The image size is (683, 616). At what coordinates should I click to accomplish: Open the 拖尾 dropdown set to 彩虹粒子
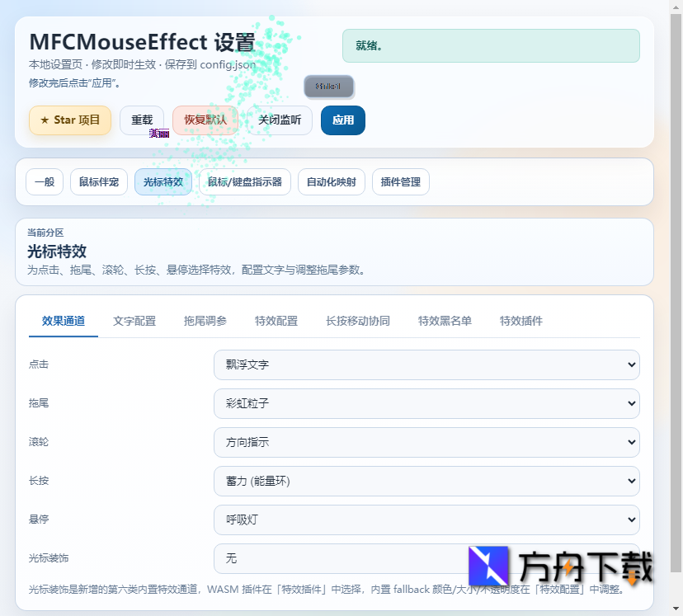pyautogui.click(x=427, y=403)
